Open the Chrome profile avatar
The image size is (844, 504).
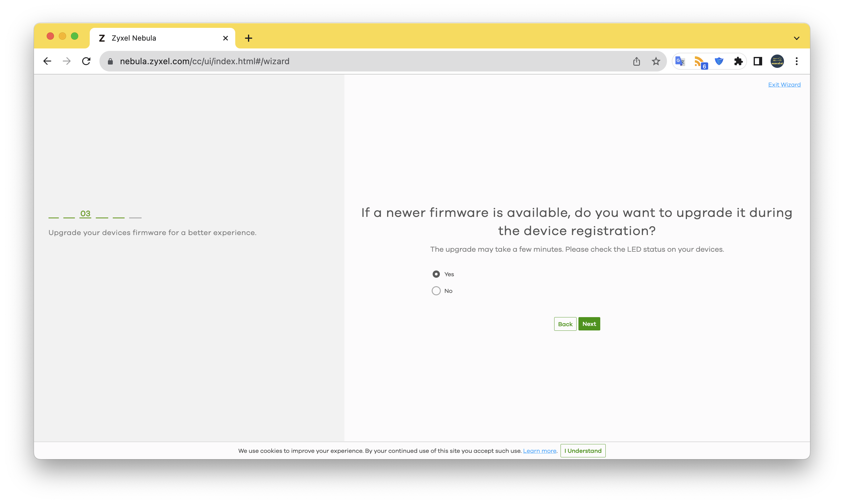point(777,61)
